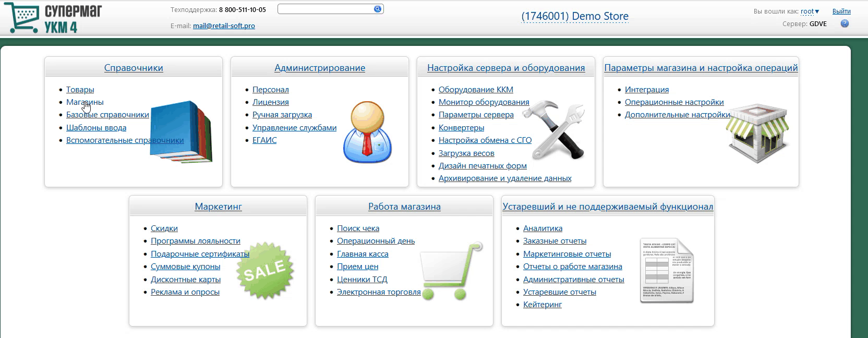Open the Товары link
The image size is (868, 338).
(80, 90)
